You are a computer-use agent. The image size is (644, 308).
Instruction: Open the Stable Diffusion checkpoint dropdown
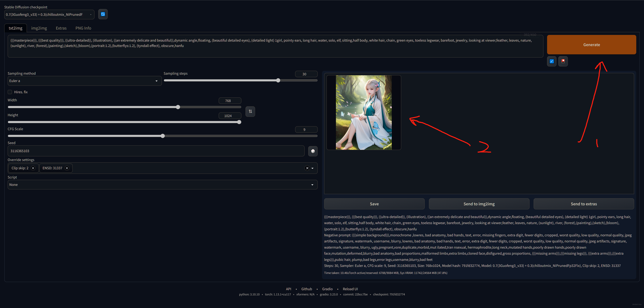pos(49,14)
